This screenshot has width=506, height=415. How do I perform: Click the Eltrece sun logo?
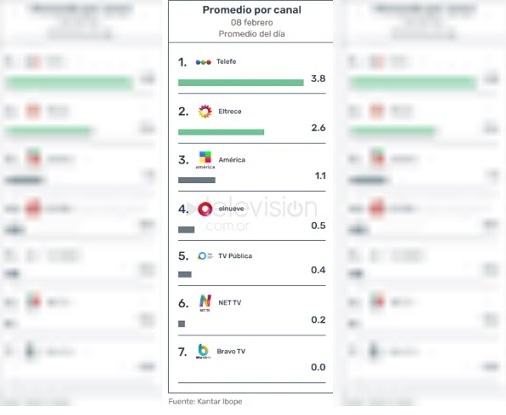pyautogui.click(x=205, y=111)
